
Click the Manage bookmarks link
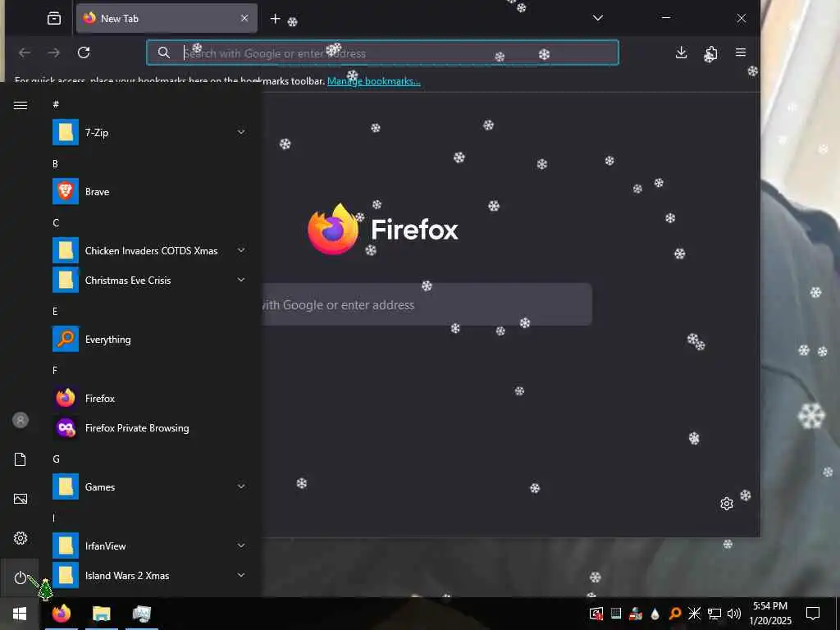pos(374,81)
